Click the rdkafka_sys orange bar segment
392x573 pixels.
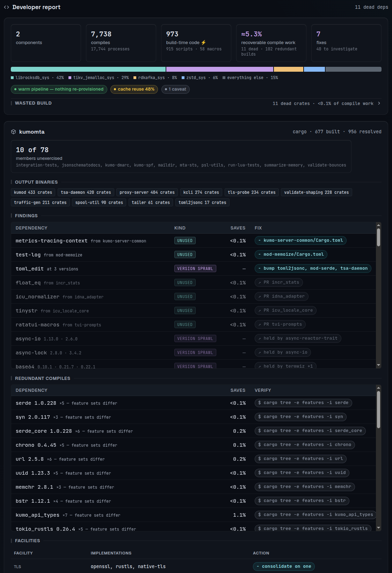(289, 69)
